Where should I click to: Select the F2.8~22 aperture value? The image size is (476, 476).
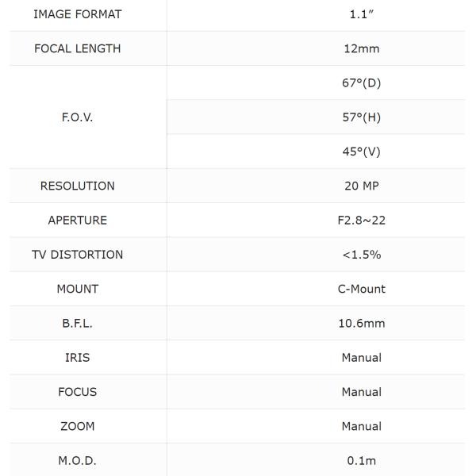click(362, 220)
